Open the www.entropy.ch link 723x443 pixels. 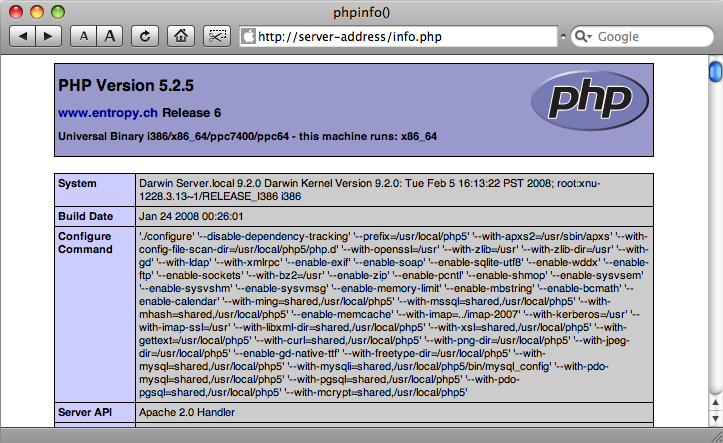pyautogui.click(x=107, y=112)
